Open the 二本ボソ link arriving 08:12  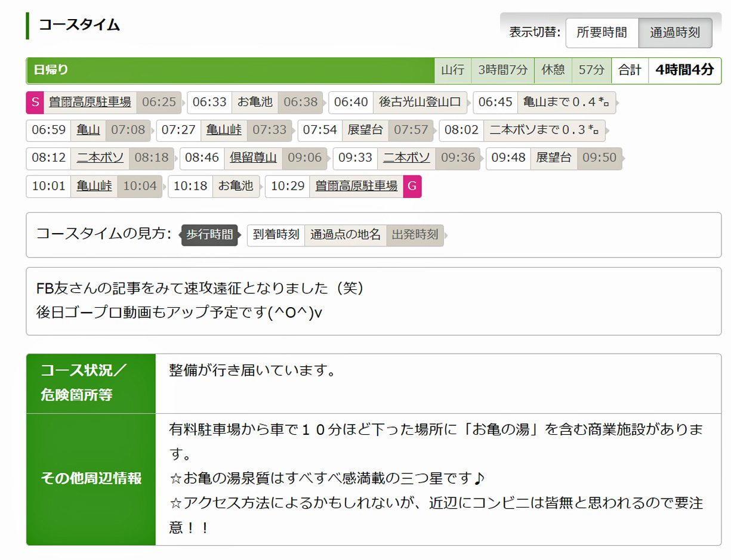(x=100, y=158)
